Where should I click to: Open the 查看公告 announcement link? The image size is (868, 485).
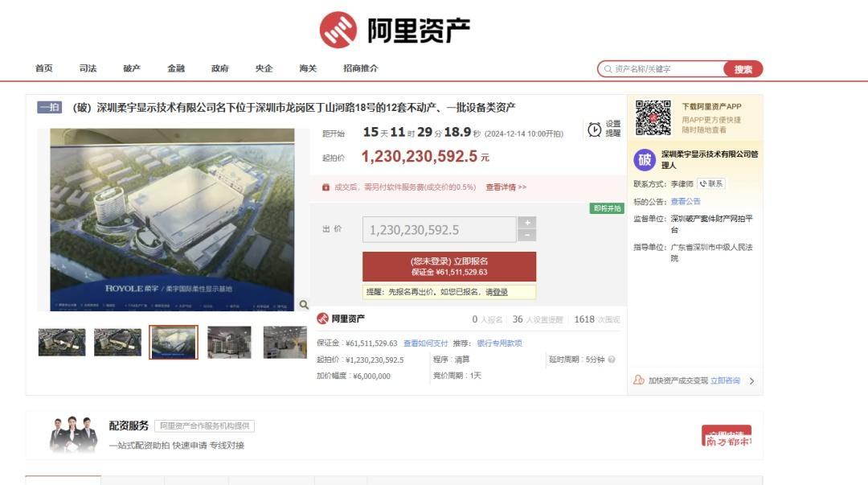pos(686,201)
